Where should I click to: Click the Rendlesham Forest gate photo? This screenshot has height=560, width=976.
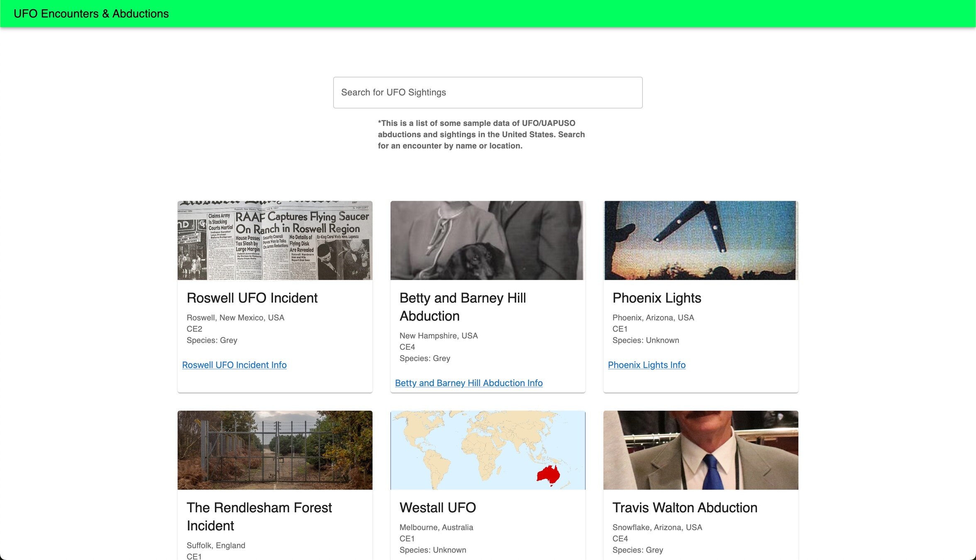tap(275, 450)
